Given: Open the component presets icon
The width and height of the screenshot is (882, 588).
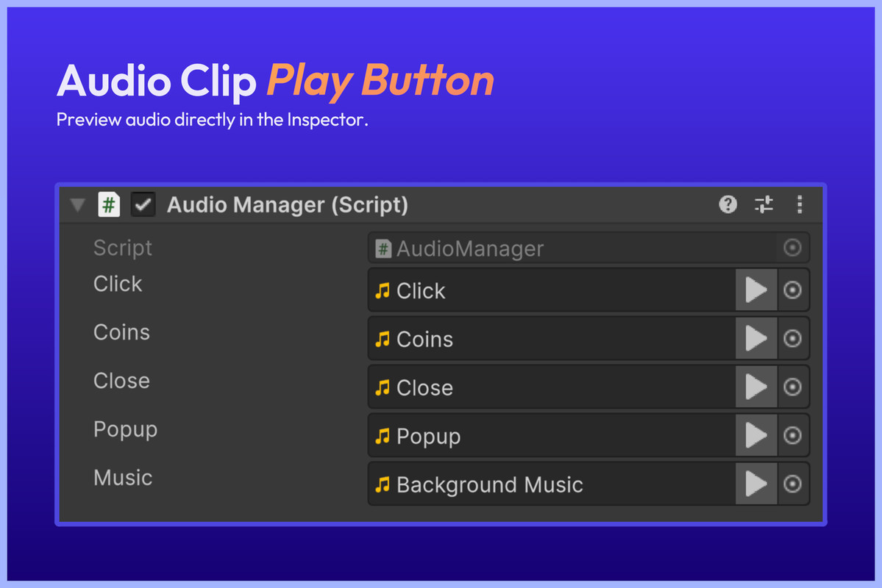Looking at the screenshot, I should pyautogui.click(x=764, y=204).
